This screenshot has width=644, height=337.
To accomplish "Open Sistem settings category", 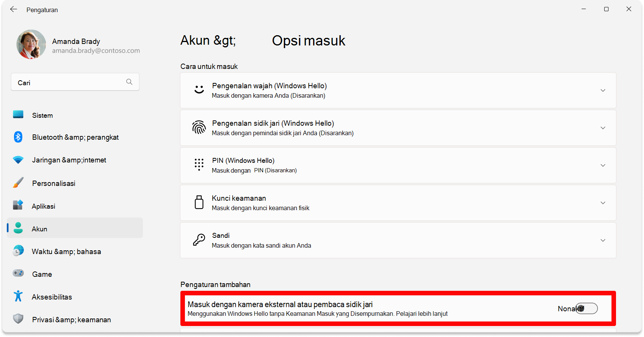I will coord(75,115).
